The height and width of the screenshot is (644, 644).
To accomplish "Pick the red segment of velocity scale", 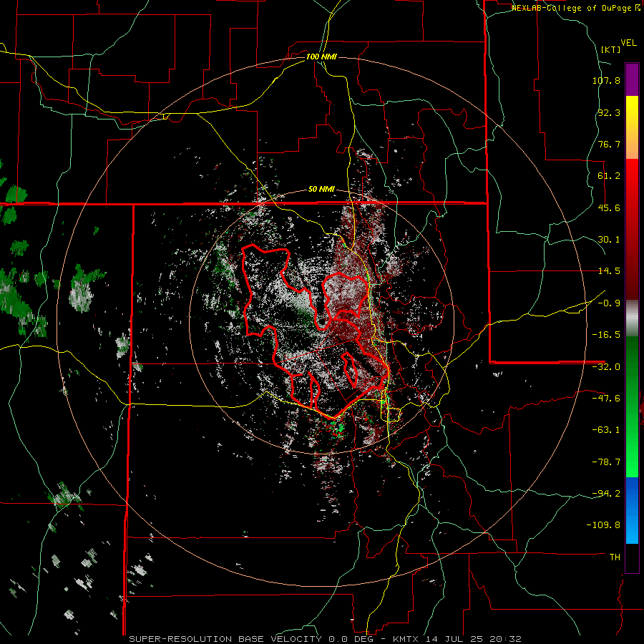I will coord(632,229).
